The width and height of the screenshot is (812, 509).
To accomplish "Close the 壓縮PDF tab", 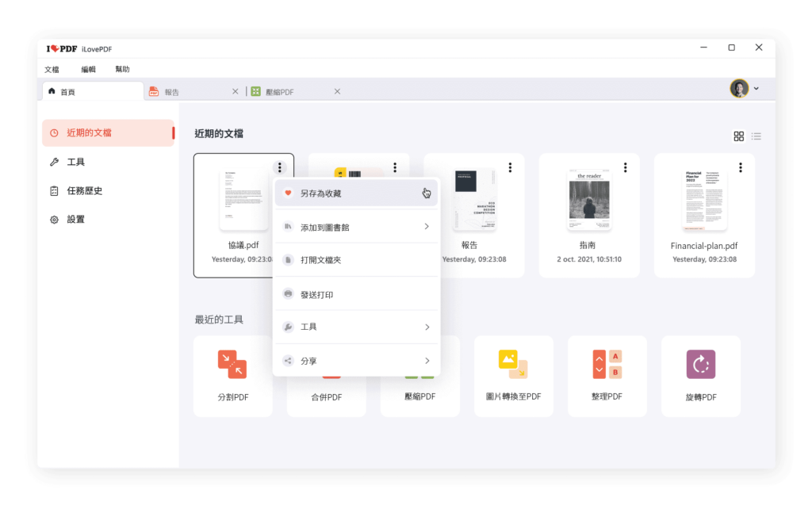I will (337, 91).
